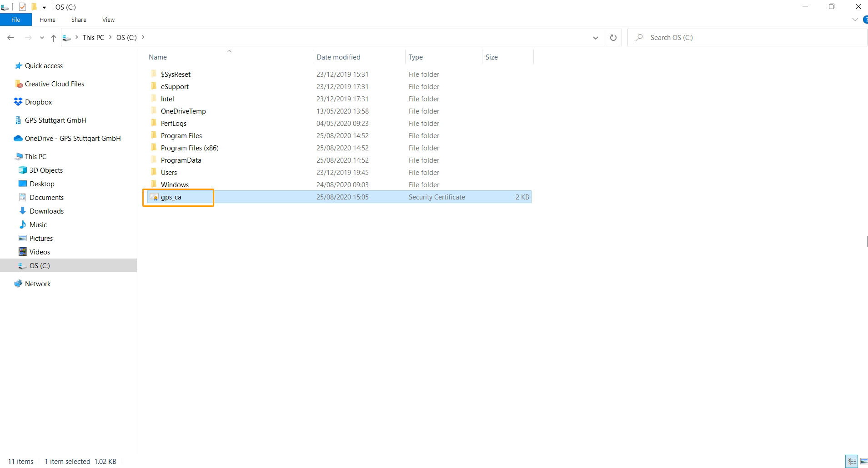868x468 pixels.
Task: Sort by the Date modified column header
Action: (x=338, y=57)
